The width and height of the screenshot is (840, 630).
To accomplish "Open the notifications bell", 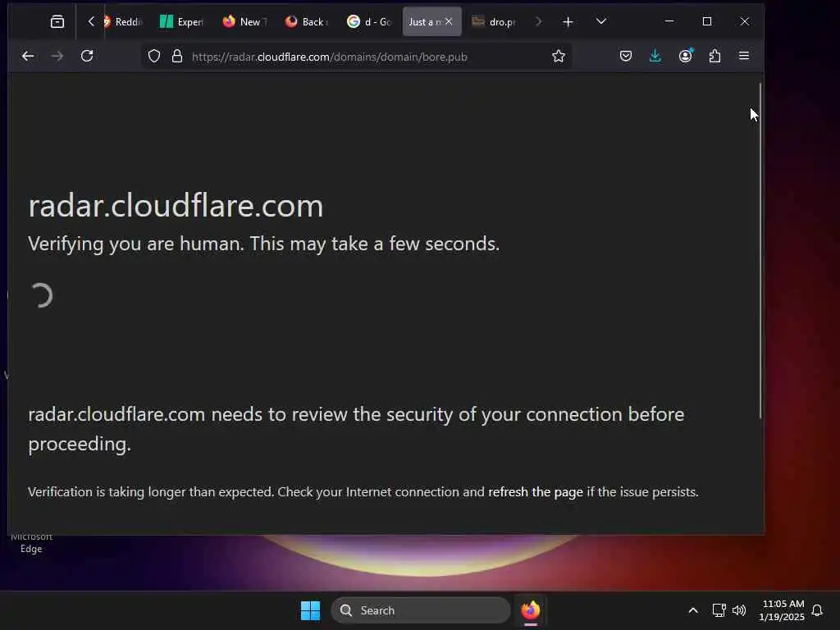I will click(817, 610).
